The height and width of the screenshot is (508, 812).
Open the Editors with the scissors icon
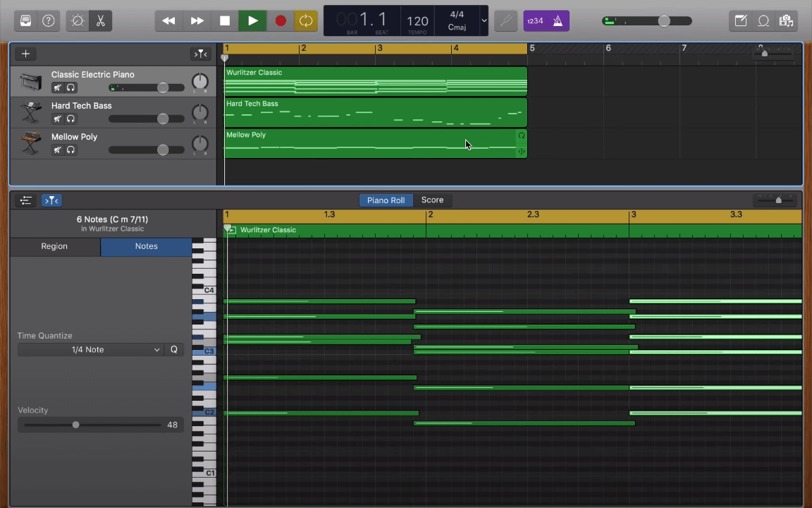click(x=101, y=20)
